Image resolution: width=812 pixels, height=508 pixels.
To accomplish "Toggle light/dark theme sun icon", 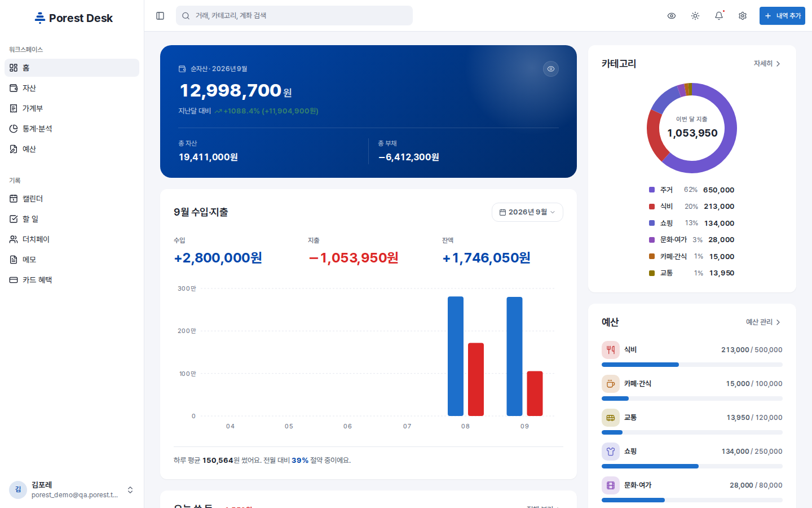I will coord(695,16).
